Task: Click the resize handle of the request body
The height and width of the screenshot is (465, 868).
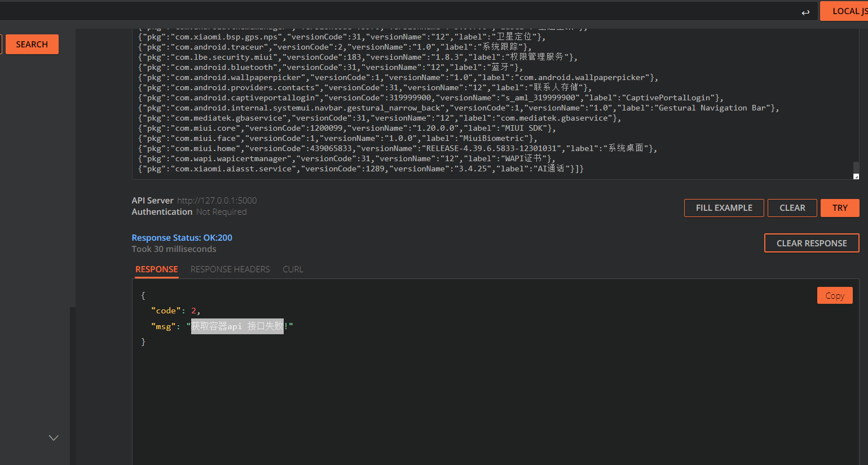Action: pyautogui.click(x=856, y=176)
